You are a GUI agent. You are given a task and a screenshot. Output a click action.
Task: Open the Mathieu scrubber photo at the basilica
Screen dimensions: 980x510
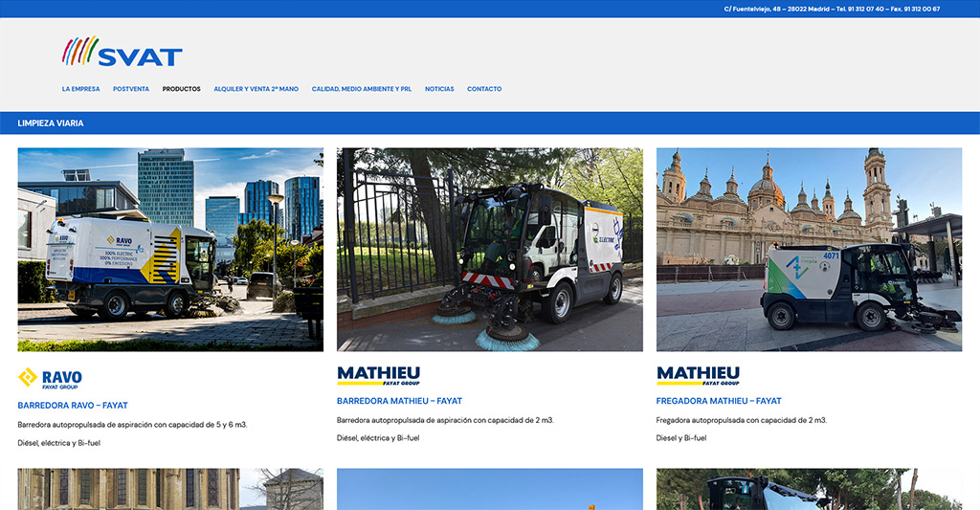tap(810, 250)
